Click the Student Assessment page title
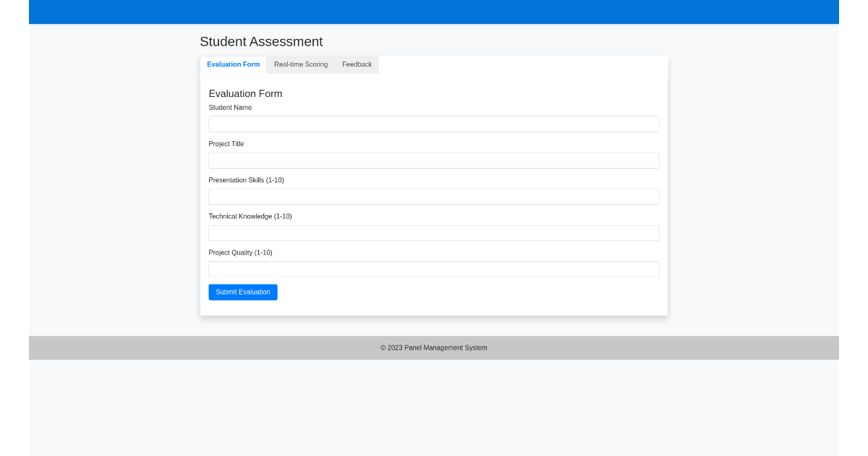This screenshot has height=456, width=868. click(261, 41)
